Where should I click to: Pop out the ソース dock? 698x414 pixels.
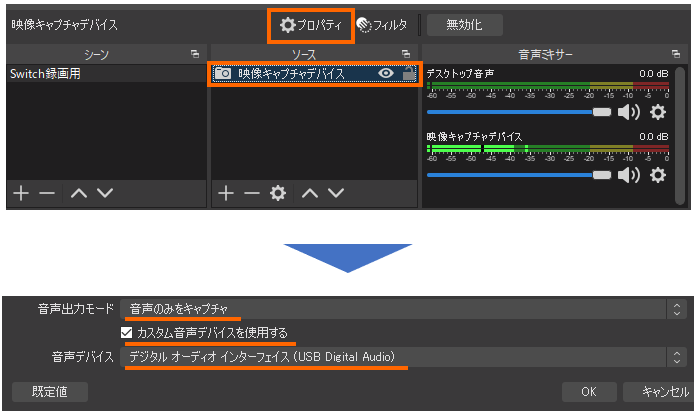tap(406, 54)
